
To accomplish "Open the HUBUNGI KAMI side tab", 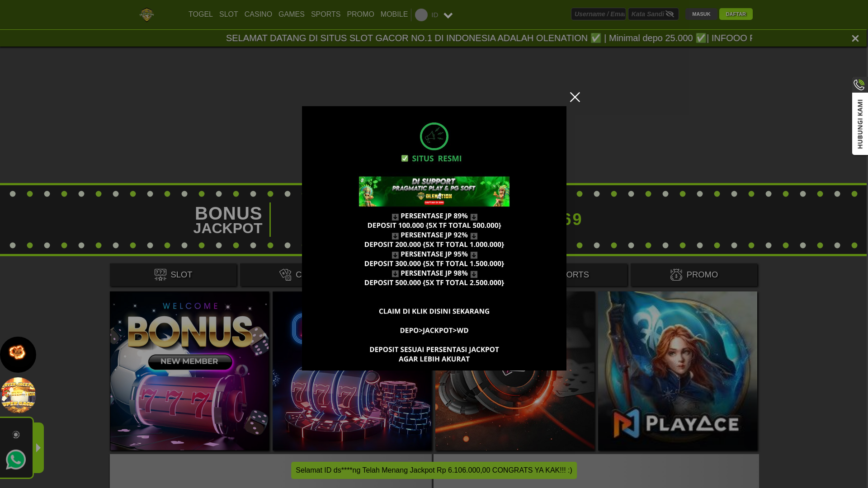I will (860, 124).
